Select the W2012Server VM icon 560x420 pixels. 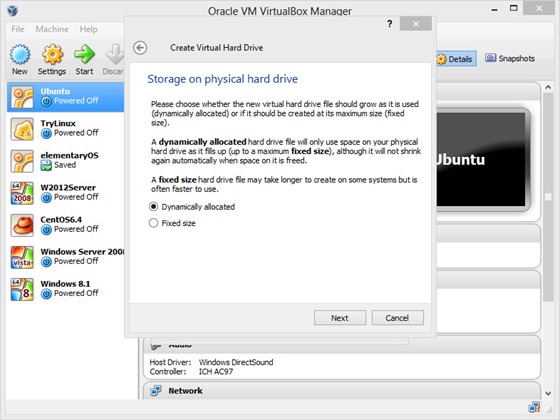tap(22, 193)
